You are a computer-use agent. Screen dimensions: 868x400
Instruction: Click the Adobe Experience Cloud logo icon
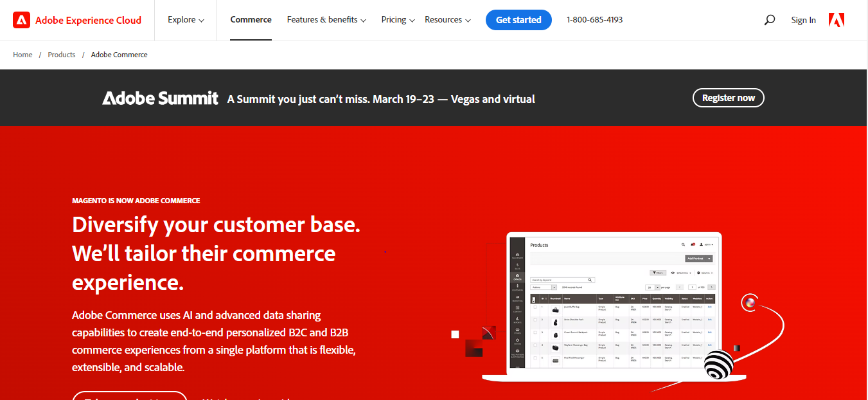tap(21, 20)
